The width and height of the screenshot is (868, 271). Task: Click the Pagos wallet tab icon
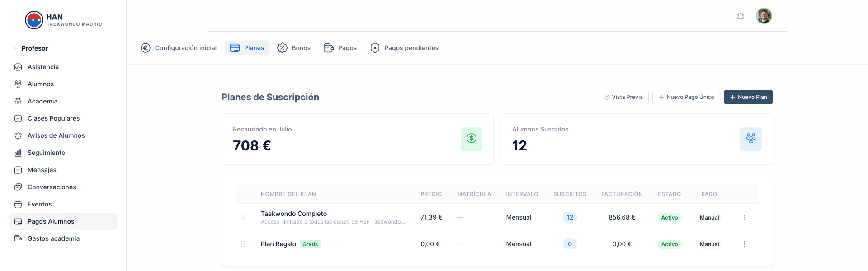329,48
